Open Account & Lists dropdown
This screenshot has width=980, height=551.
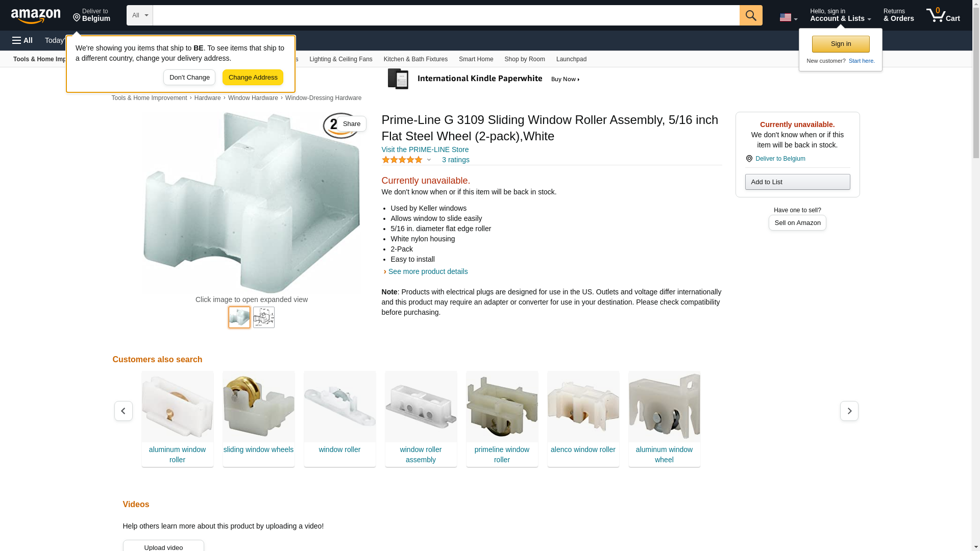coord(840,15)
